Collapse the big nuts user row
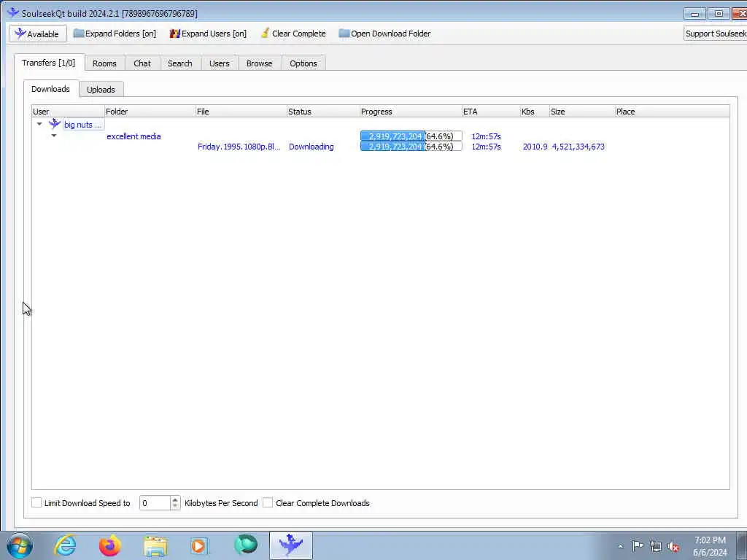 coord(39,124)
